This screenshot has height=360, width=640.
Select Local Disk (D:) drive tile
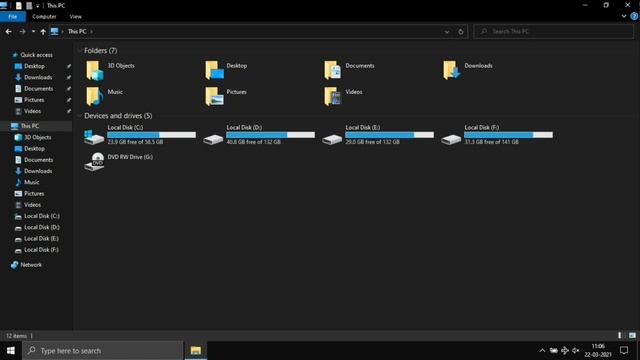pos(259,135)
